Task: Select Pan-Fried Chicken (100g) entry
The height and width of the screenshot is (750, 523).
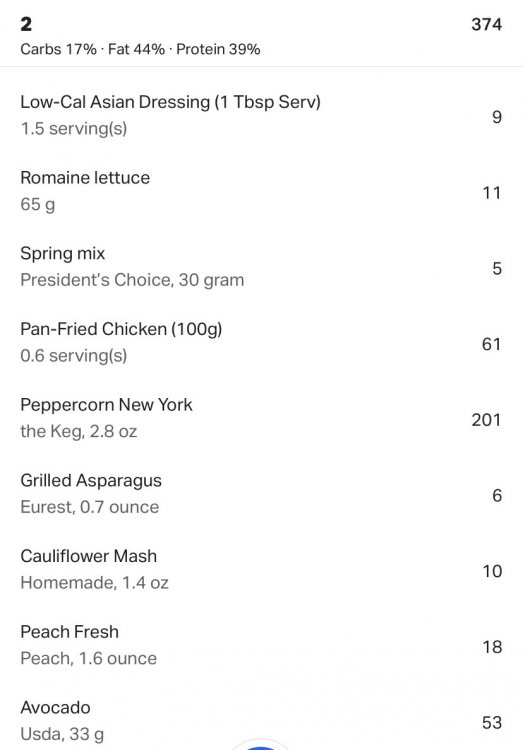Action: coord(261,342)
